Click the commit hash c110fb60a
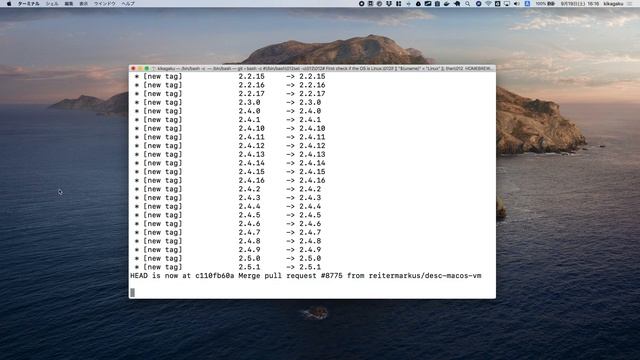 pos(215,276)
